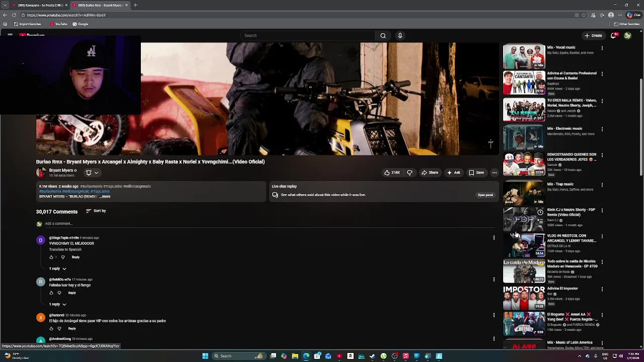Like El hijo de Arcángel comment

[51, 329]
